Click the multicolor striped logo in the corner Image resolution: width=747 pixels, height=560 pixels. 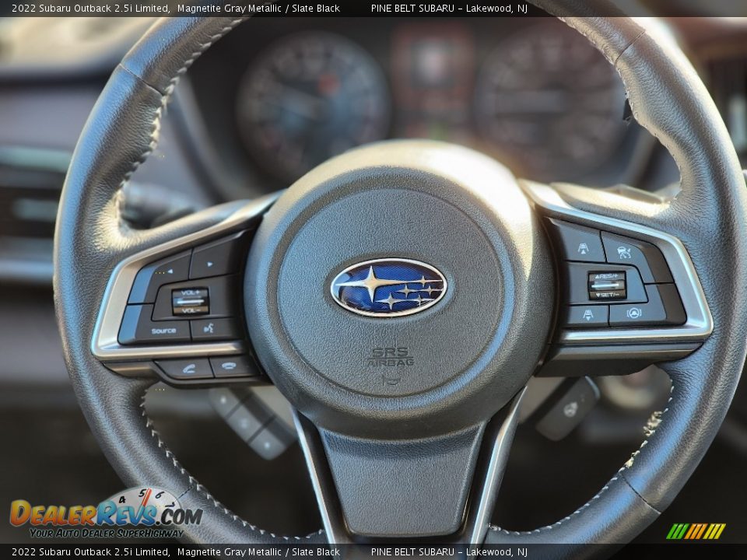tap(696, 531)
